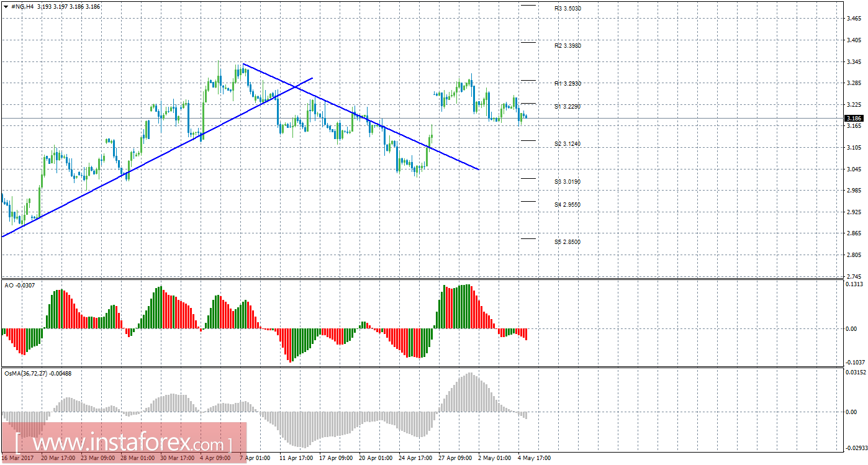
Task: Click the R1 3.2930 pivot label
Action: point(567,83)
